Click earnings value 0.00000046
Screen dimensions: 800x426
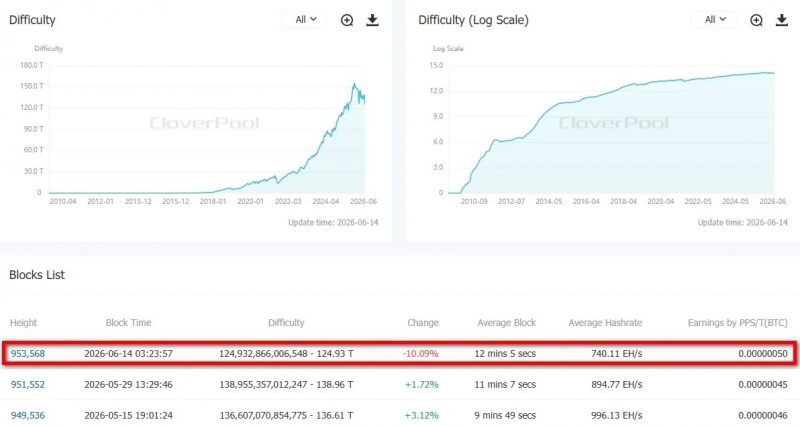pyautogui.click(x=763, y=415)
